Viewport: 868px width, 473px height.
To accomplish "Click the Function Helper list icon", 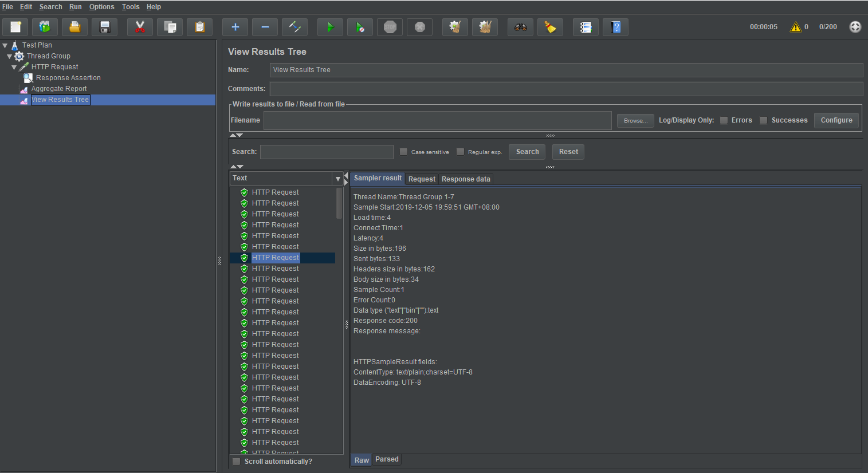I will click(x=586, y=27).
